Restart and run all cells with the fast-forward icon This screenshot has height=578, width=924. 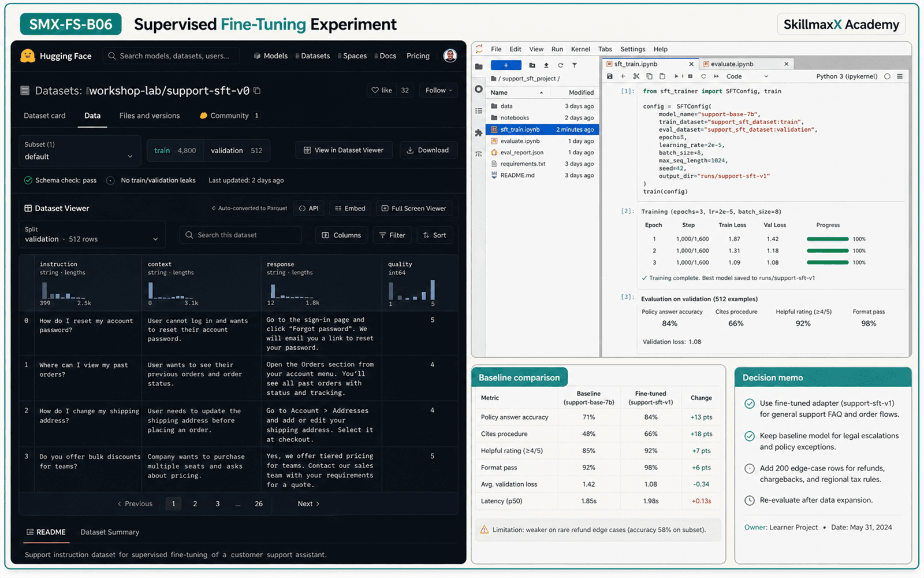point(716,76)
